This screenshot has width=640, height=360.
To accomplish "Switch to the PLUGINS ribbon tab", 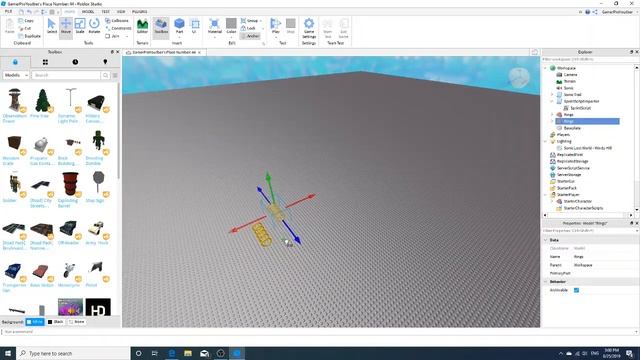I will tap(140, 11).
